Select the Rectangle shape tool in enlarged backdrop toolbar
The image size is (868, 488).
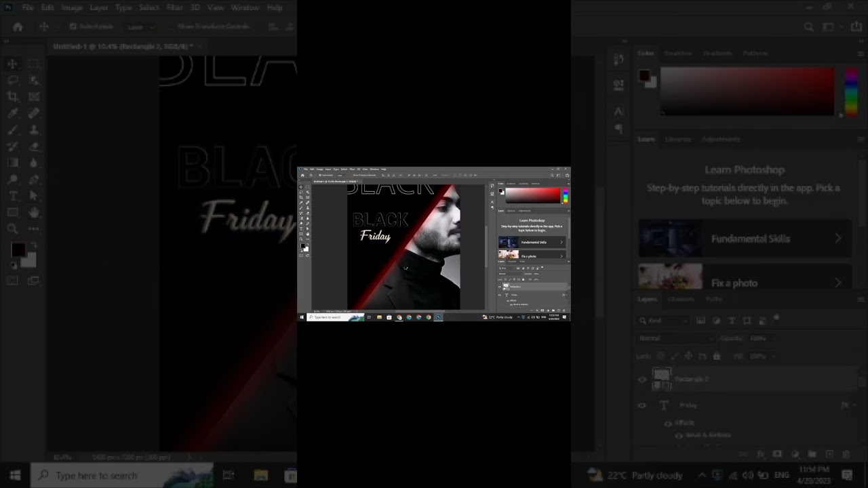(x=13, y=213)
